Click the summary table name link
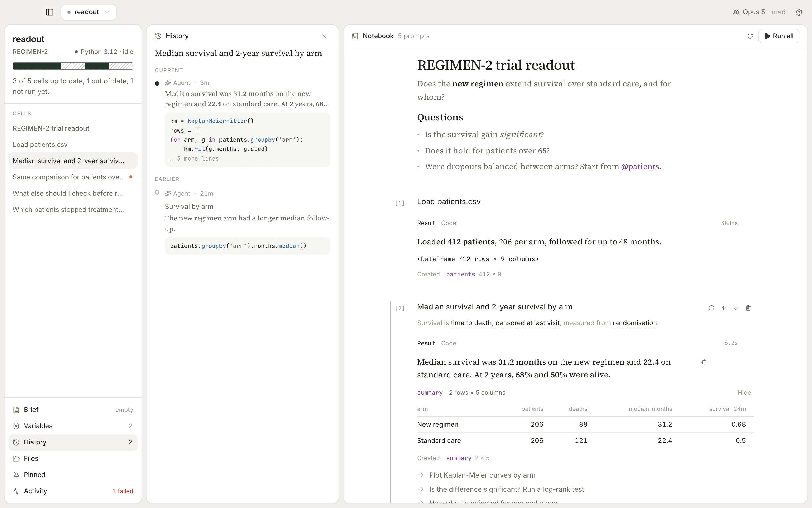The height and width of the screenshot is (508, 812). tap(430, 393)
